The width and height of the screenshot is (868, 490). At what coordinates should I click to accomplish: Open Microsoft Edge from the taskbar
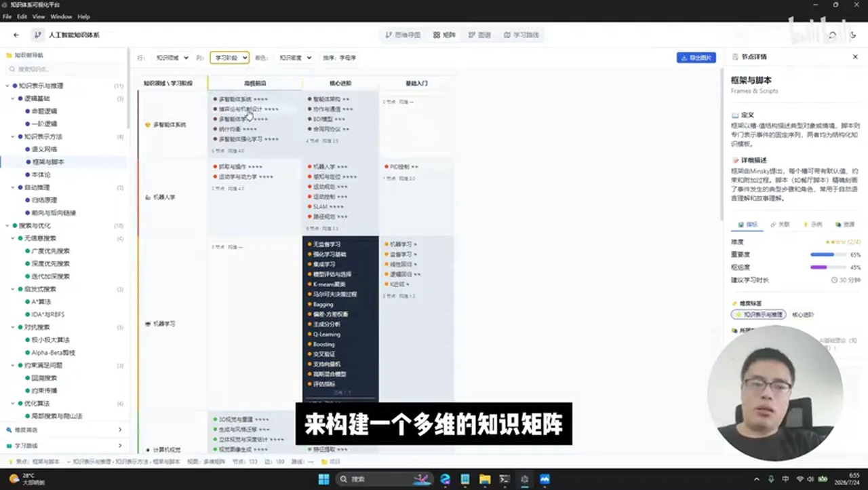(445, 479)
